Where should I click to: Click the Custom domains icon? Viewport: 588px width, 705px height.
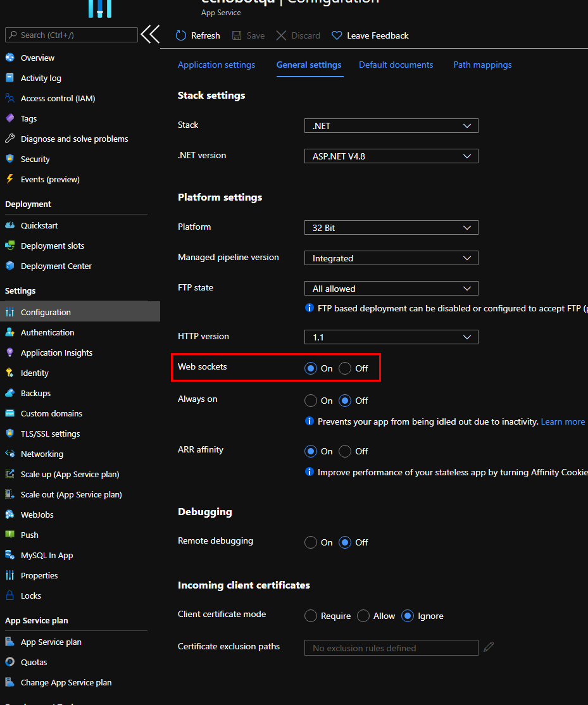[10, 413]
